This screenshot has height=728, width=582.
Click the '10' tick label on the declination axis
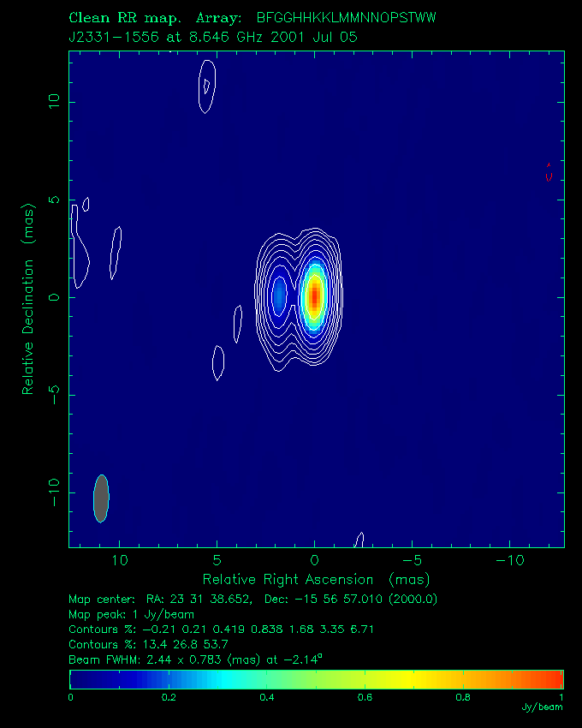point(54,101)
